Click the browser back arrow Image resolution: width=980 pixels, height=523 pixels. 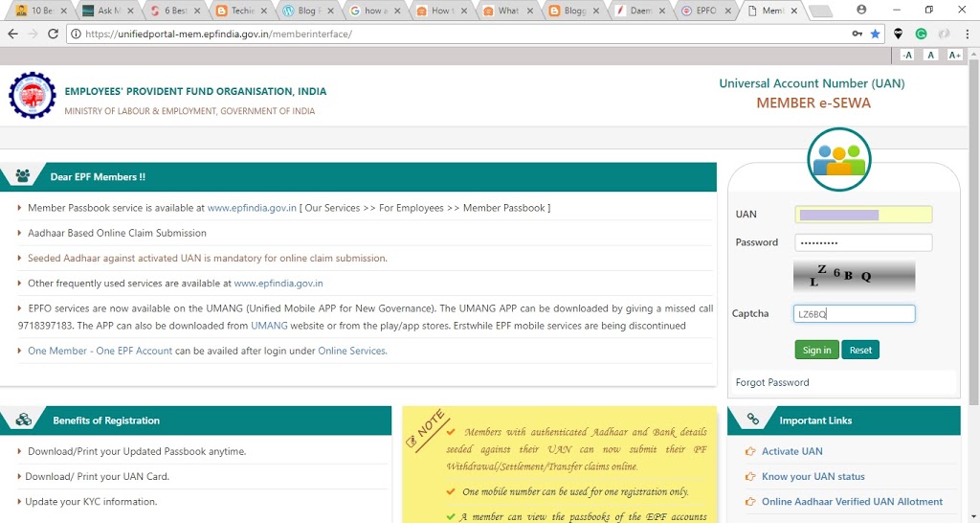(12, 34)
